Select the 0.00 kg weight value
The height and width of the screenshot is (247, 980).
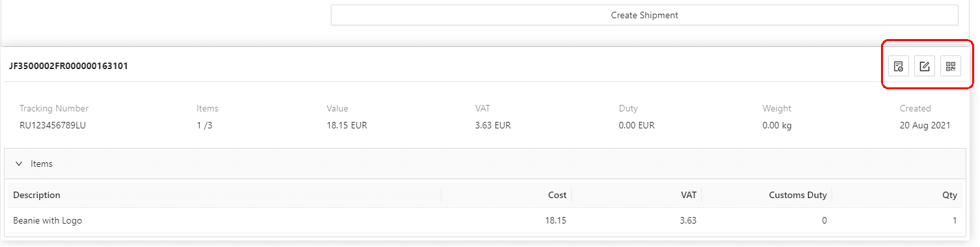pyautogui.click(x=777, y=125)
